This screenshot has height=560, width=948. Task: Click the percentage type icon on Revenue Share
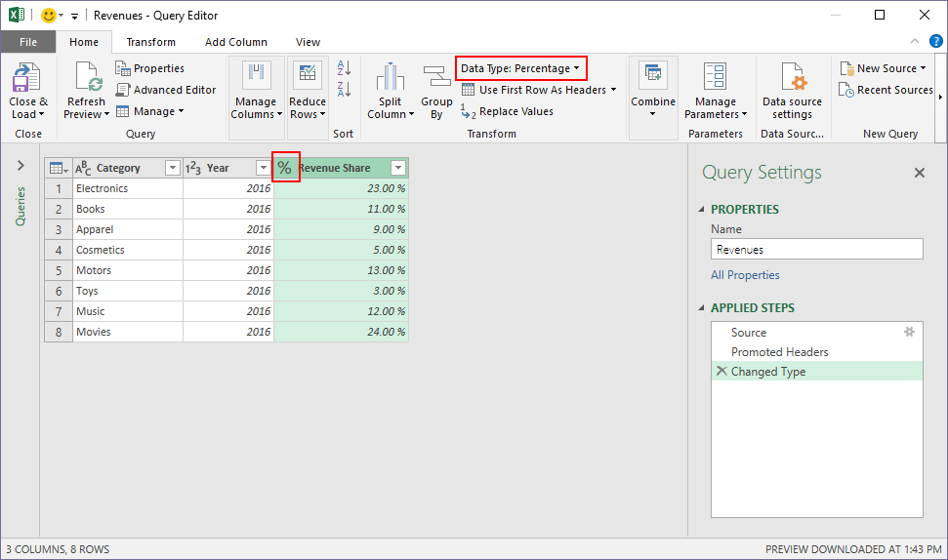[285, 168]
